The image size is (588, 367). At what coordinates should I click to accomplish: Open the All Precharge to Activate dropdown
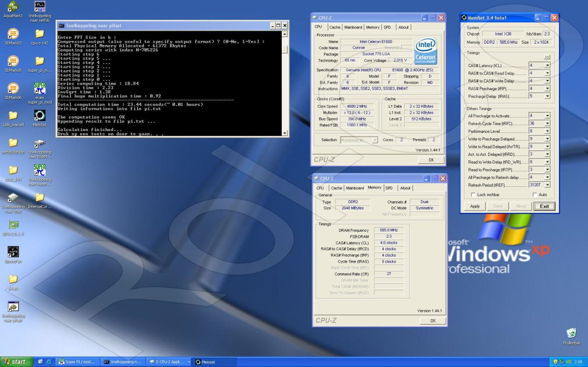click(547, 116)
